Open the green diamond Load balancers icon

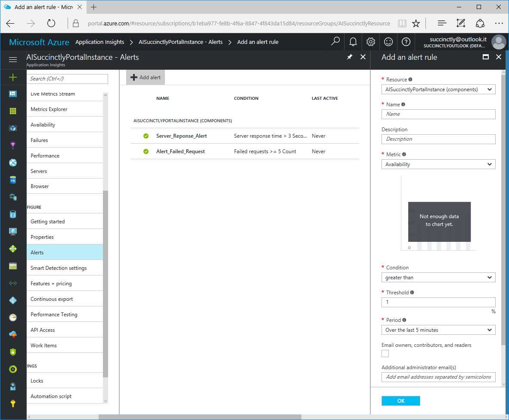(13, 249)
